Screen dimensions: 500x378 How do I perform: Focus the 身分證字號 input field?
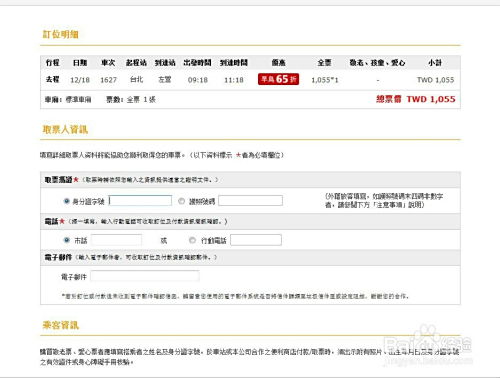(x=140, y=200)
